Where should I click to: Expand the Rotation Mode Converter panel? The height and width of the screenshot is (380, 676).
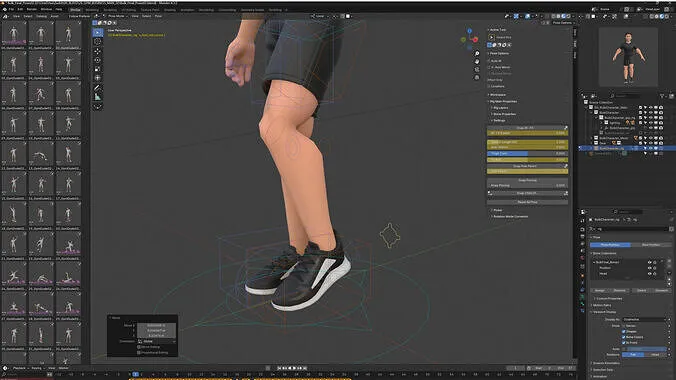tap(509, 217)
